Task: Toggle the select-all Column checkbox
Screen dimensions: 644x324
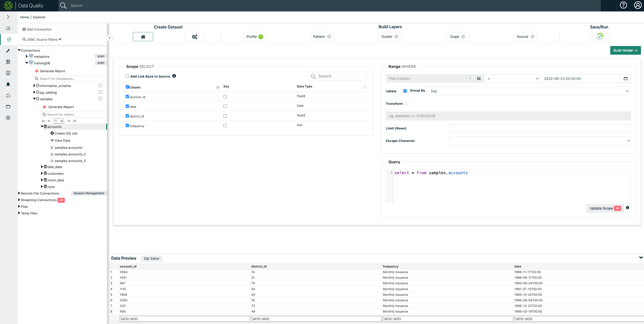Action: click(x=127, y=87)
